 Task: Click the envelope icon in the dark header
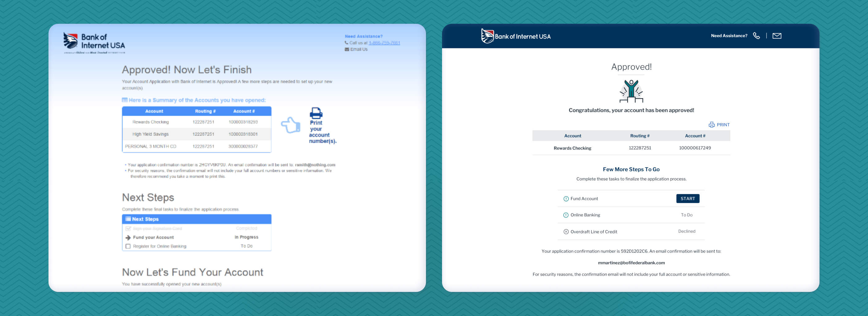coord(777,36)
